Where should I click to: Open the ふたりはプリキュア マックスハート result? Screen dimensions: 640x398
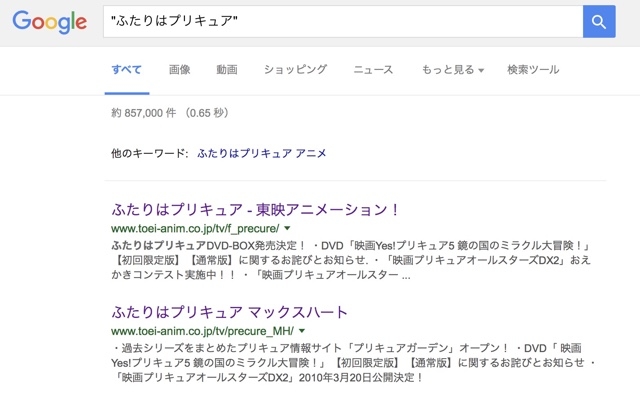tap(229, 312)
